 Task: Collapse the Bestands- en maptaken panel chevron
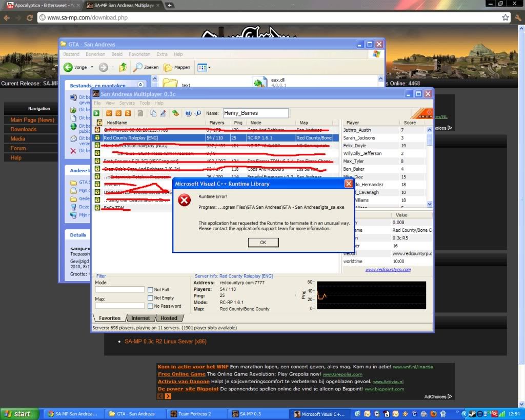pyautogui.click(x=140, y=85)
